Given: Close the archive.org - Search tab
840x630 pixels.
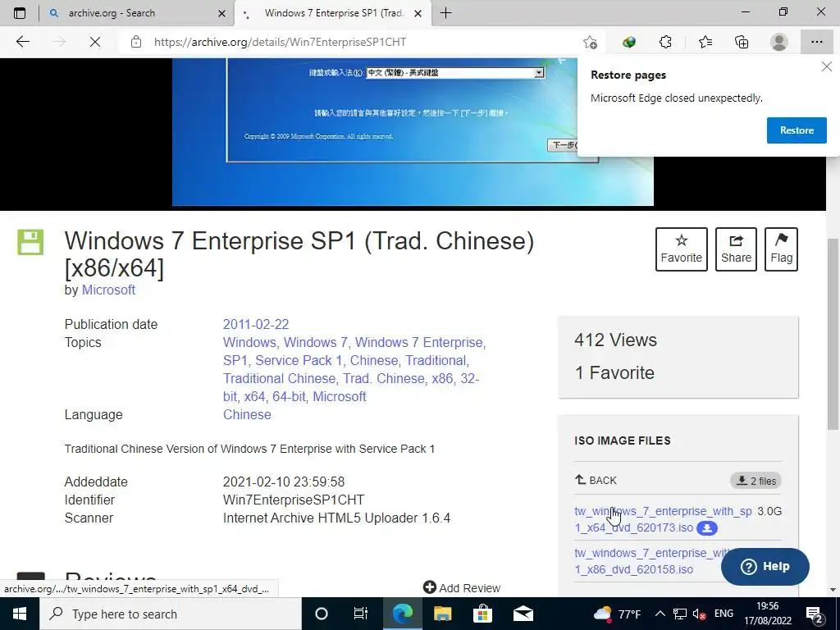Looking at the screenshot, I should 221,13.
